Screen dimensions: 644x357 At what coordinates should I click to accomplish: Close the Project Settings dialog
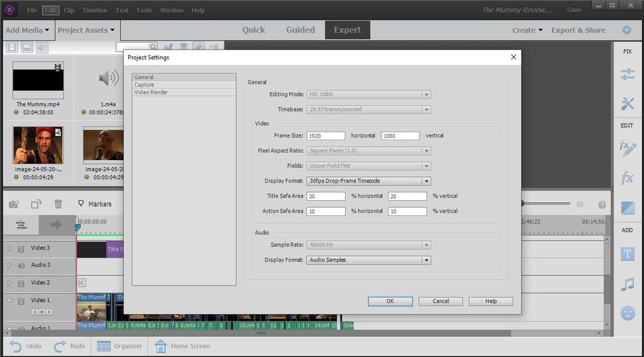pyautogui.click(x=514, y=57)
